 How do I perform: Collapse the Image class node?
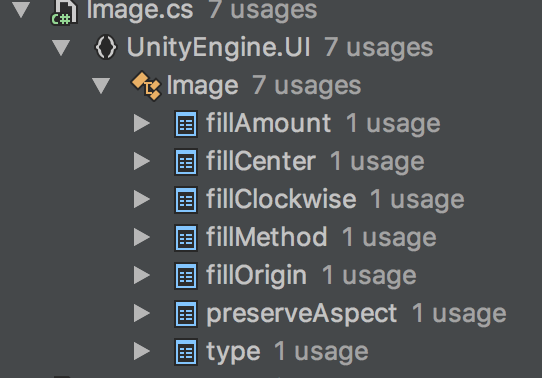pos(101,86)
